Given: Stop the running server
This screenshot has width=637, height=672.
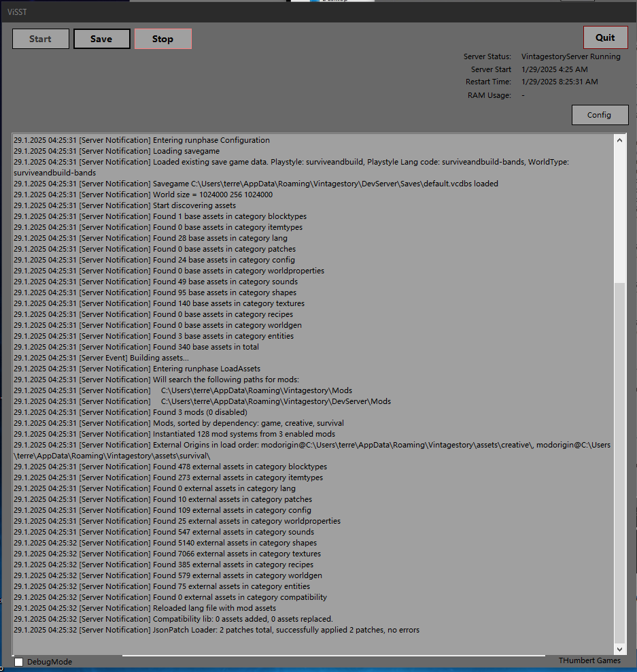Looking at the screenshot, I should 162,39.
